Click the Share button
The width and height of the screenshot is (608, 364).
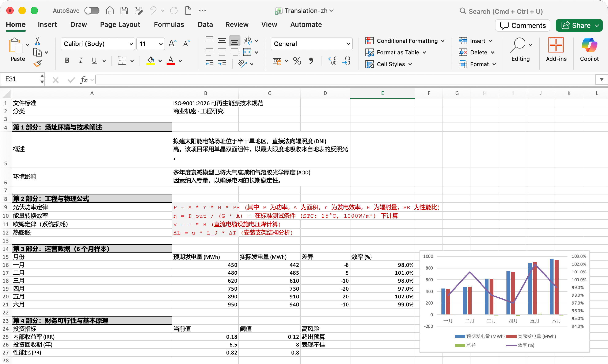coord(579,25)
